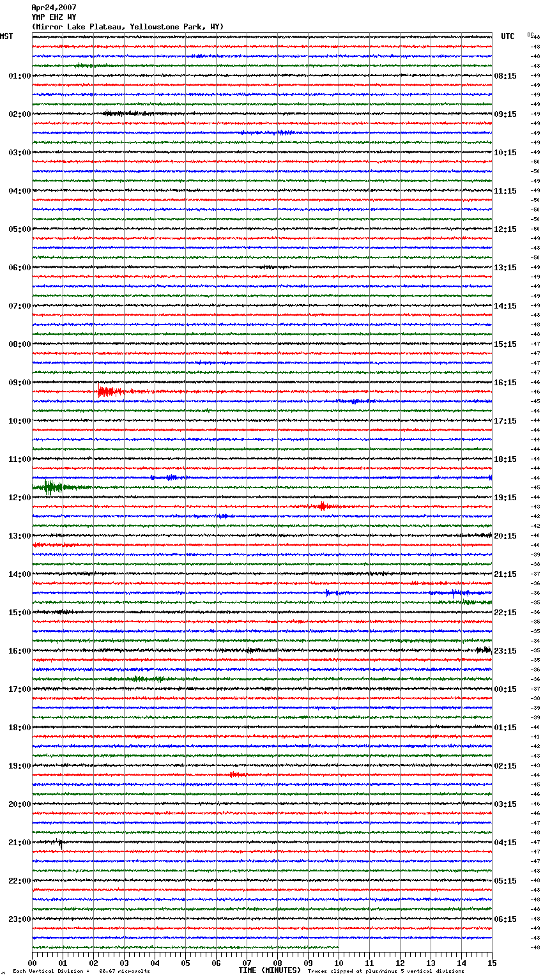The width and height of the screenshot is (543, 980).
Task: Click the Mirror Lake Plateau location title
Action: [x=128, y=27]
